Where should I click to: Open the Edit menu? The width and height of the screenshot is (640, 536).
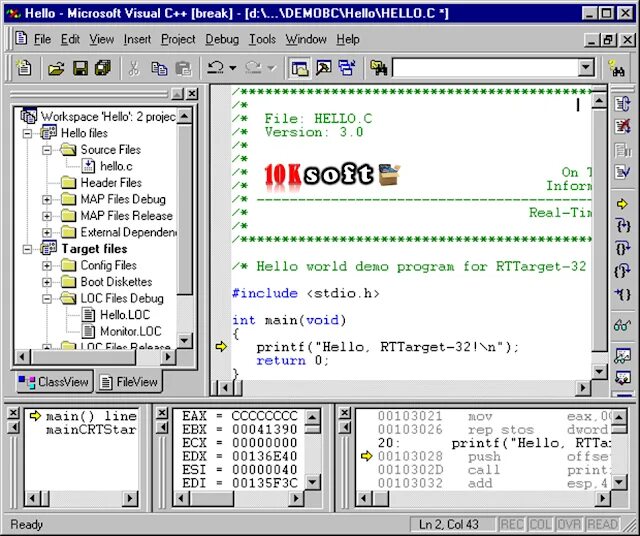pos(70,39)
